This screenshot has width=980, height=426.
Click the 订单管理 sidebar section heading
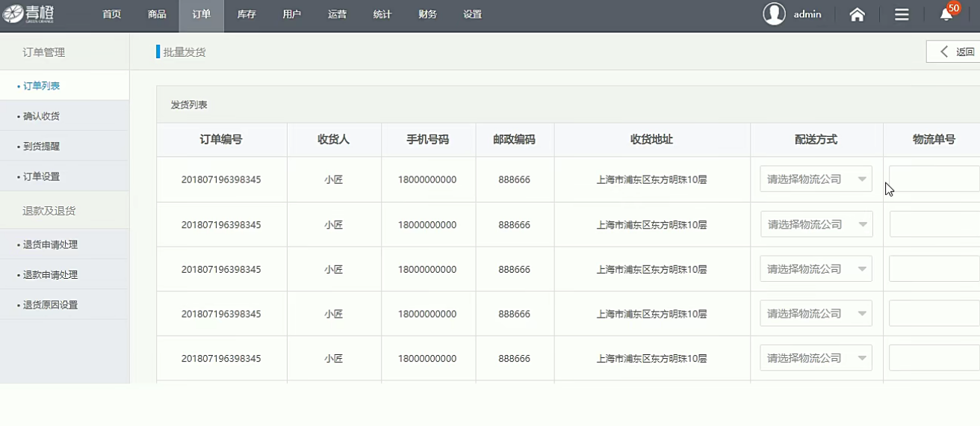point(44,52)
